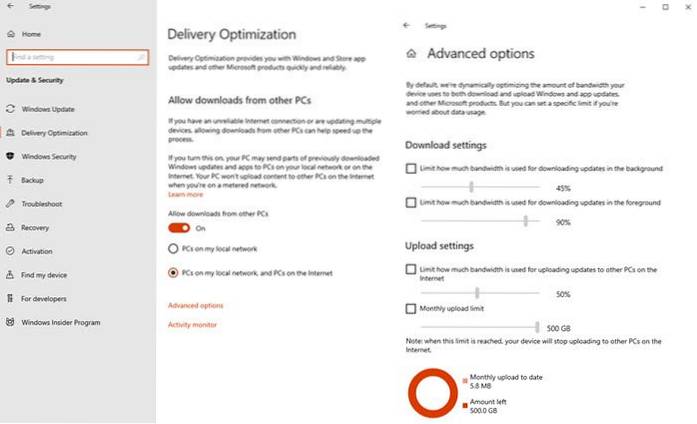
Task: Check the Monthly upload limit box
Action: click(411, 309)
